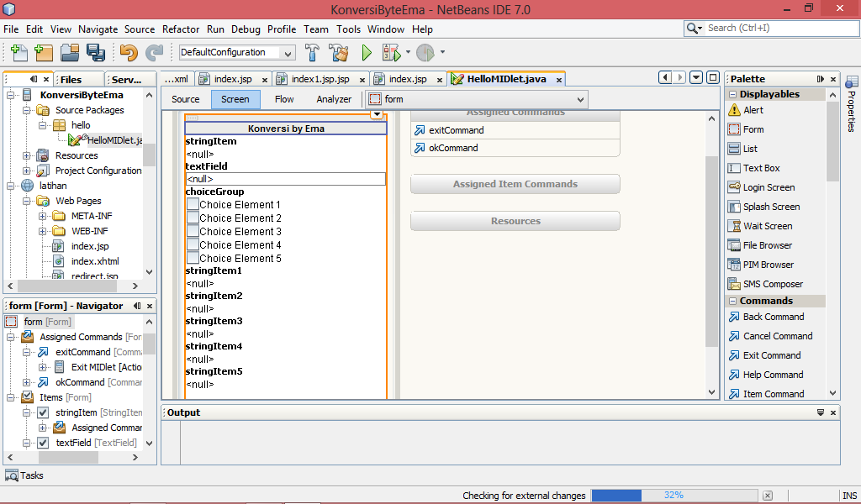
Task: Check the Choice Element 5 checkbox
Action: click(x=193, y=259)
